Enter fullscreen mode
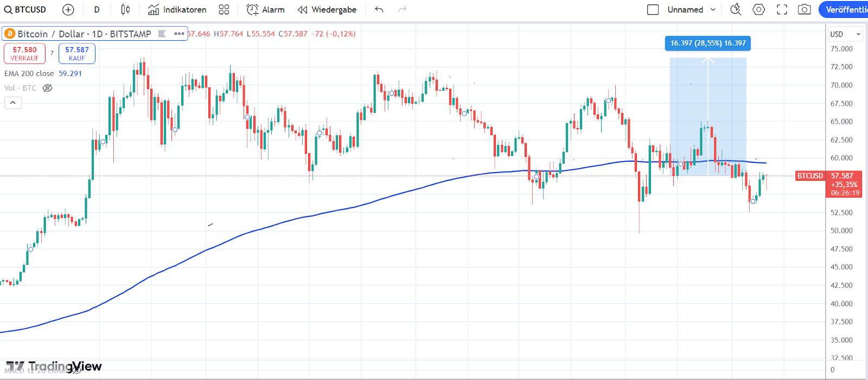The width and height of the screenshot is (868, 380). (x=782, y=10)
